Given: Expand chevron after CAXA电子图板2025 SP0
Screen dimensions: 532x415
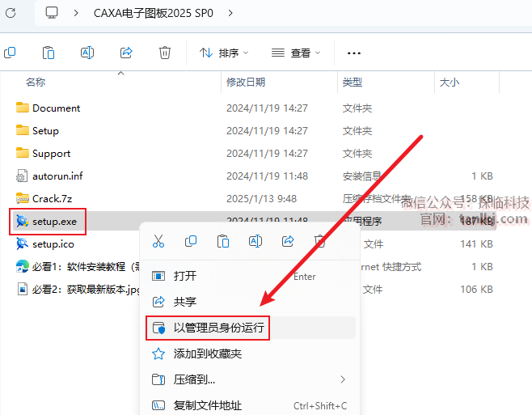Looking at the screenshot, I should (230, 13).
